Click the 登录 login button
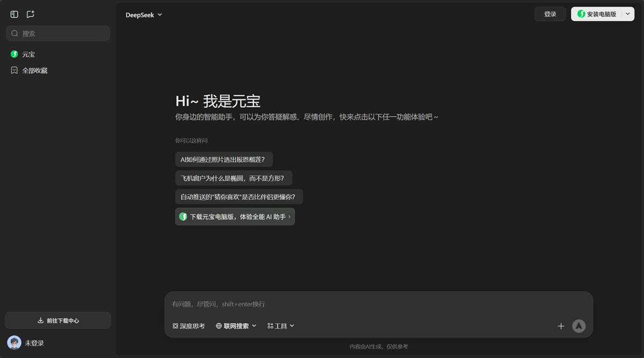 click(550, 14)
